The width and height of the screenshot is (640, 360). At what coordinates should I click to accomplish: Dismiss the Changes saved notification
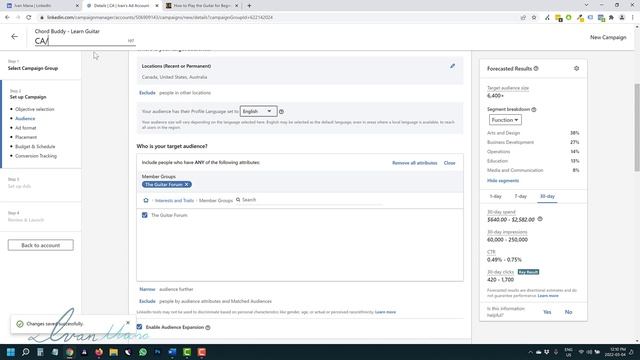click(128, 322)
